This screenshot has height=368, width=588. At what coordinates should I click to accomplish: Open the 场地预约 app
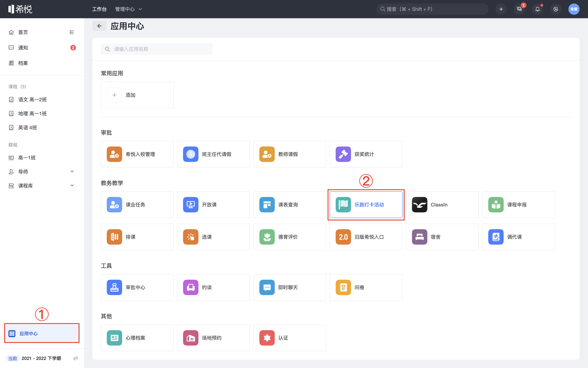(x=213, y=338)
